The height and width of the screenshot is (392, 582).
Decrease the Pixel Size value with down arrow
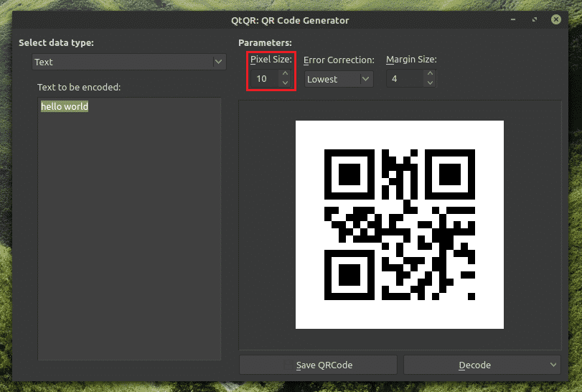285,83
